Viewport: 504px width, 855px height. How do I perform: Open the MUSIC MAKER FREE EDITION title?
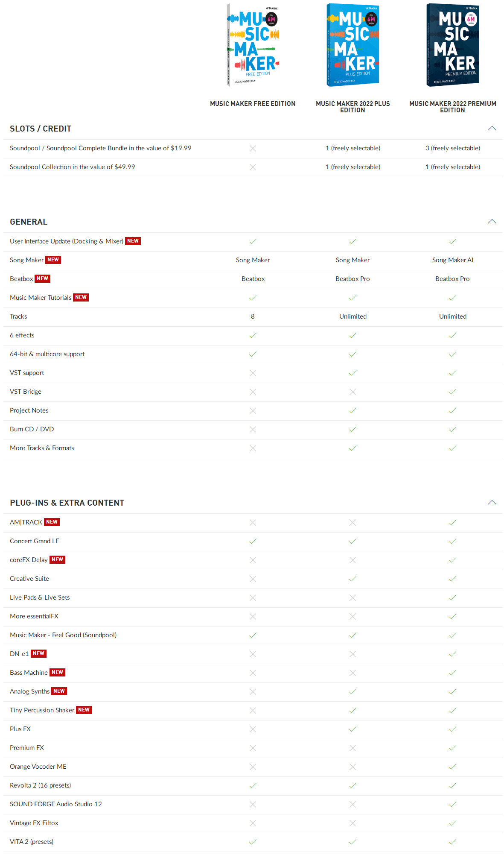[x=253, y=104]
